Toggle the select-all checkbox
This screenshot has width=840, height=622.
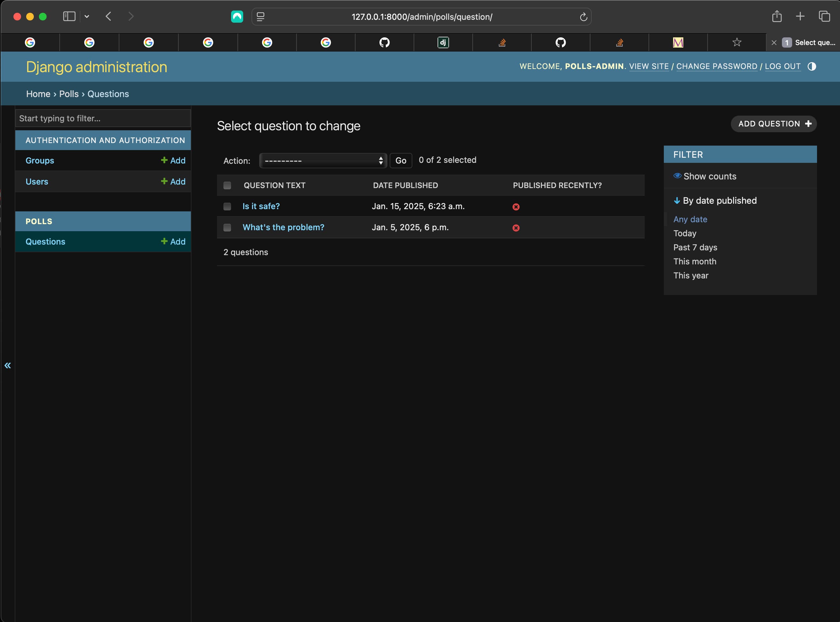click(227, 185)
